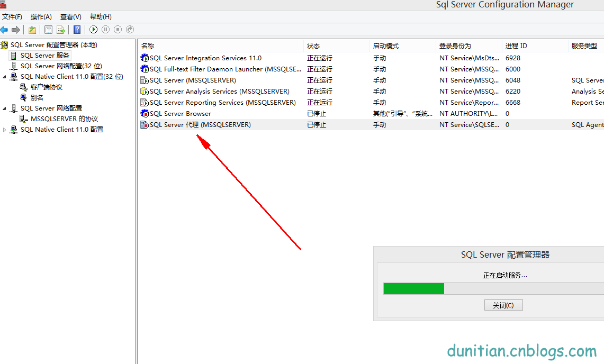Click the Up one level folder icon
The height and width of the screenshot is (364, 604).
[x=32, y=30]
